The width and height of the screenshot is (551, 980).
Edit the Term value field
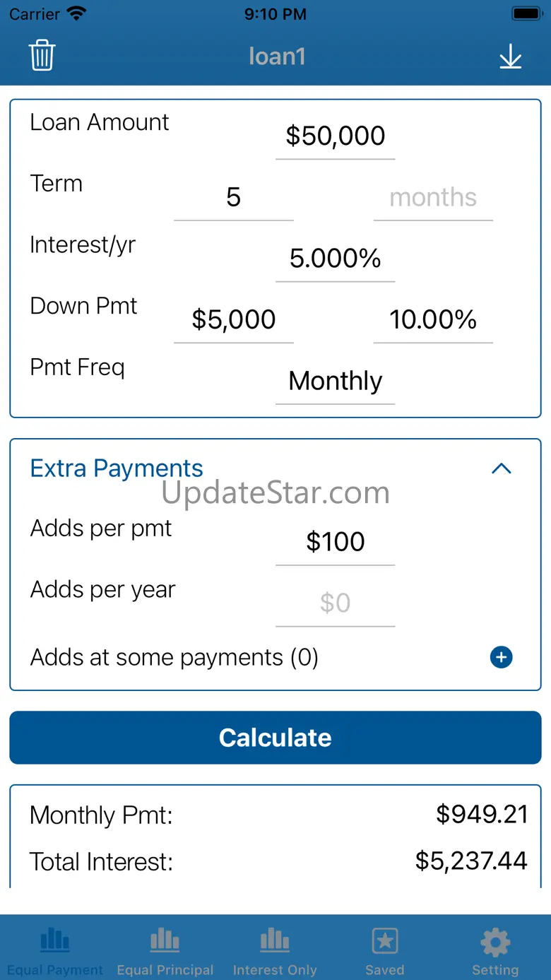(234, 198)
